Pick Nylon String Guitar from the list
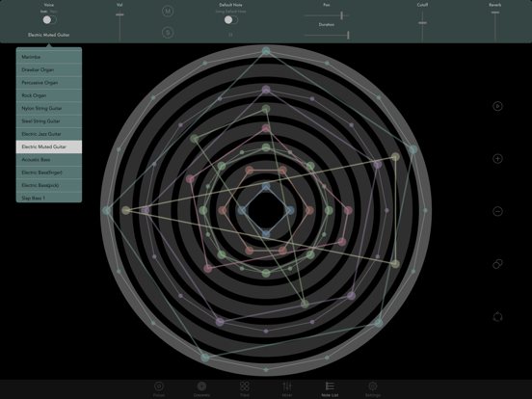This screenshot has height=399, width=532. (x=49, y=108)
